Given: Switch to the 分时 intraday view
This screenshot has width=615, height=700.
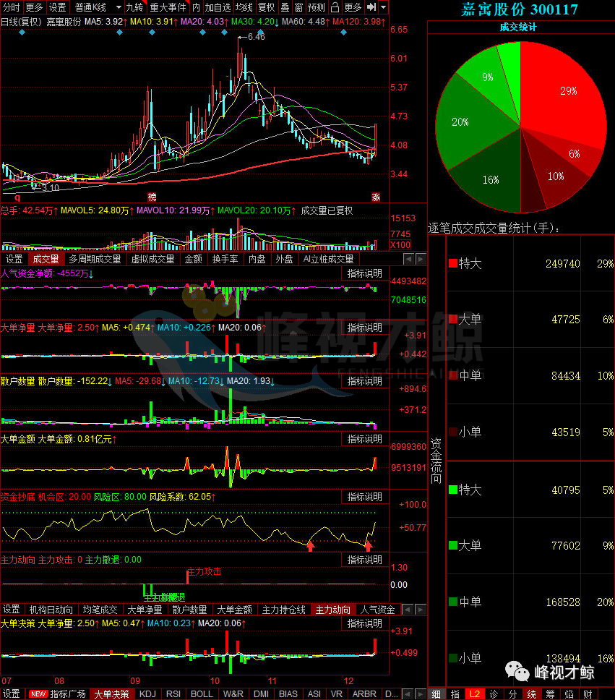Looking at the screenshot, I should 11,7.
